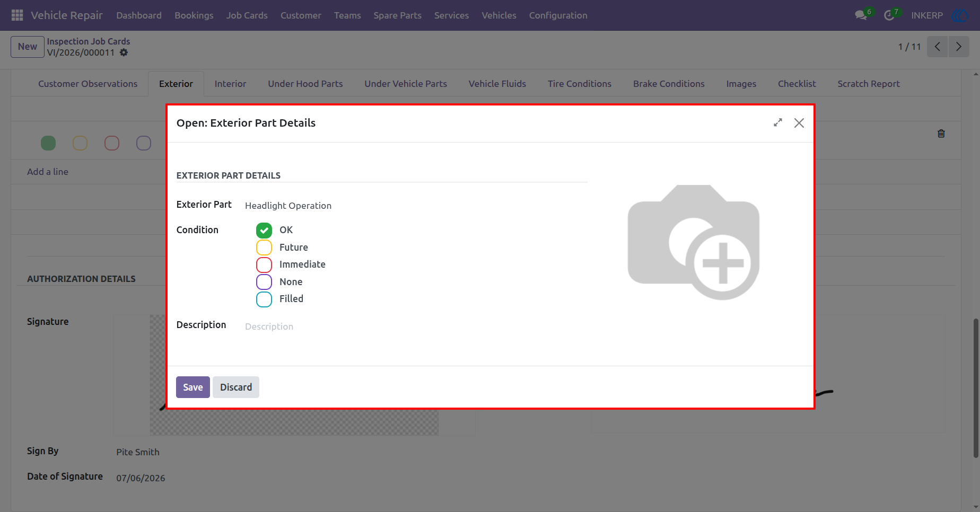Switch to Customer Observations tab
The image size is (980, 512).
coord(87,84)
